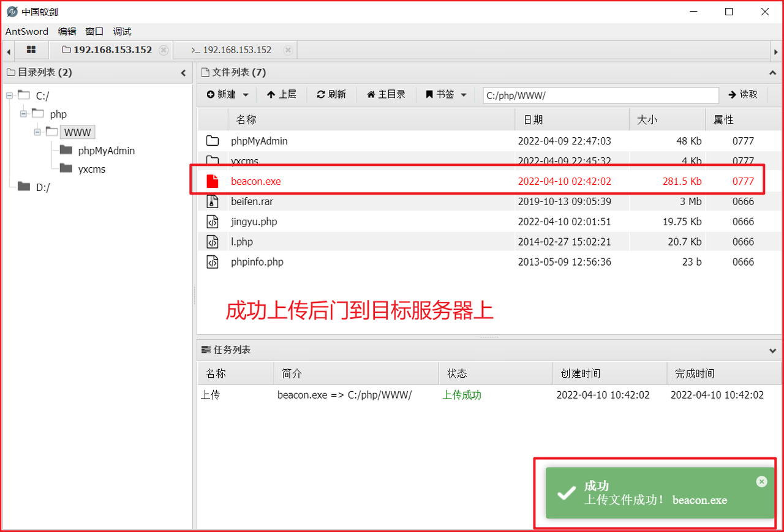
Task: Close the 192.168.153.152 file manager tab
Action: [164, 50]
